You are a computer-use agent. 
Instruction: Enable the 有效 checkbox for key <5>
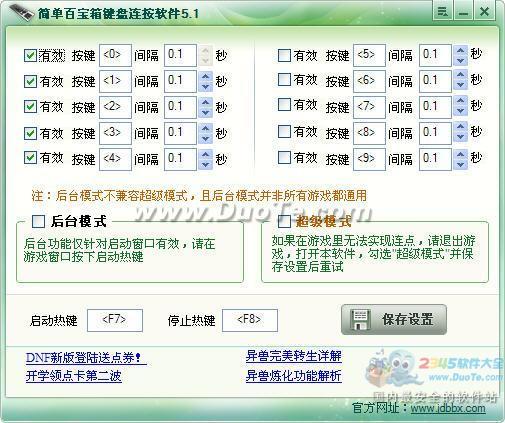(284, 55)
